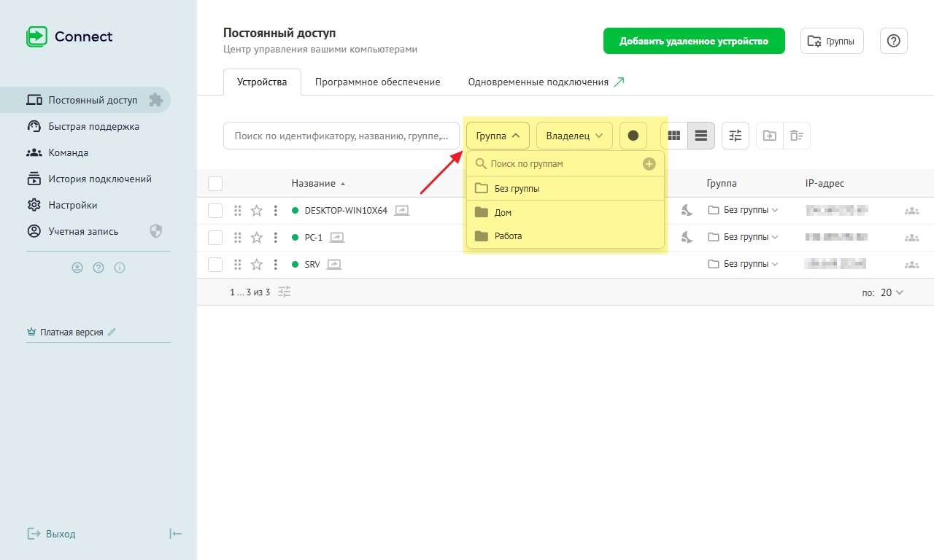The width and height of the screenshot is (934, 560).
Task: Choose Работа group from the list
Action: point(508,236)
